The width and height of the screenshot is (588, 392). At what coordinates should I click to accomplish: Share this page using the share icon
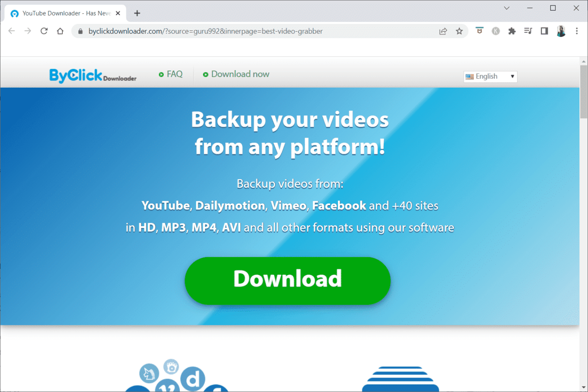[x=443, y=31]
